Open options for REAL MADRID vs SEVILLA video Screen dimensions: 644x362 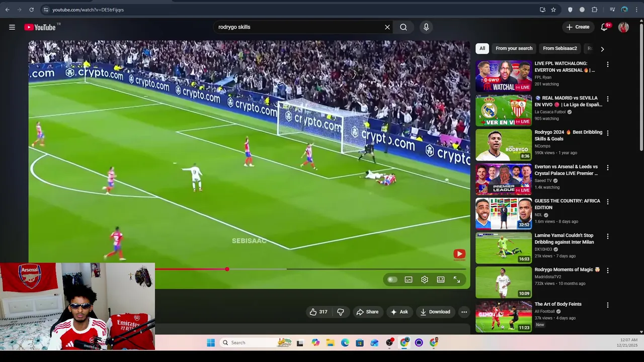(607, 99)
